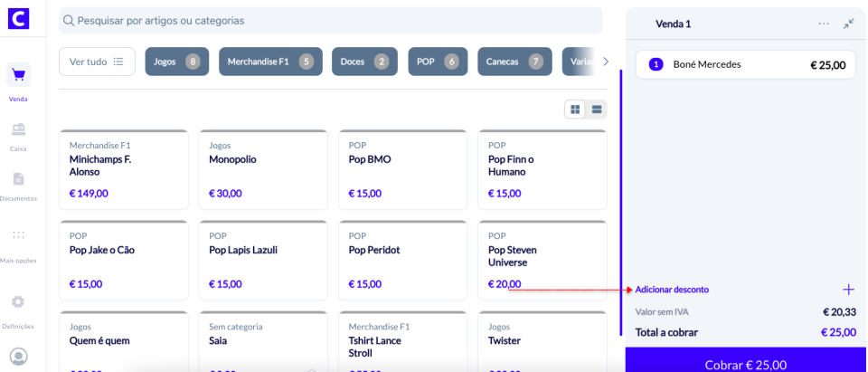This screenshot has height=372, width=868.
Task: Open the user profile avatar
Action: pos(18,356)
